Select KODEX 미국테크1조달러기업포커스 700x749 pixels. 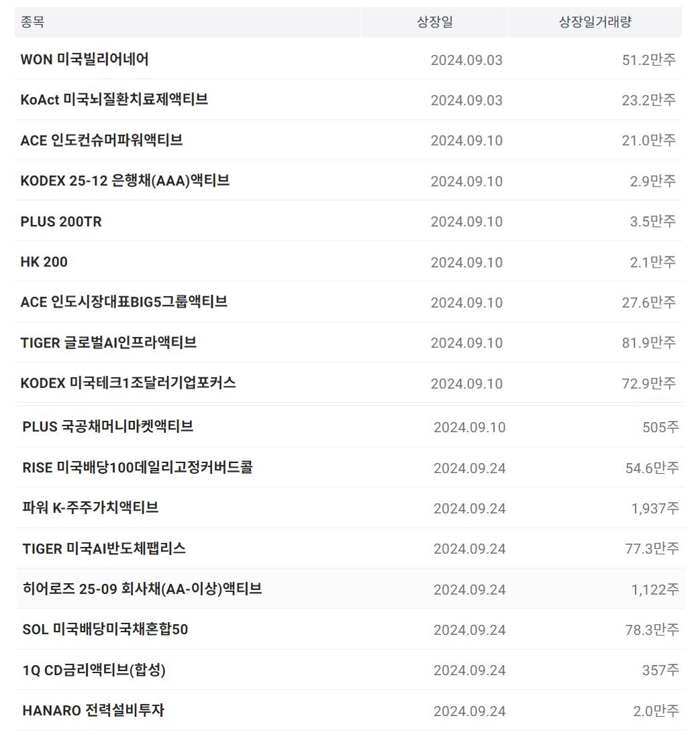[128, 383]
